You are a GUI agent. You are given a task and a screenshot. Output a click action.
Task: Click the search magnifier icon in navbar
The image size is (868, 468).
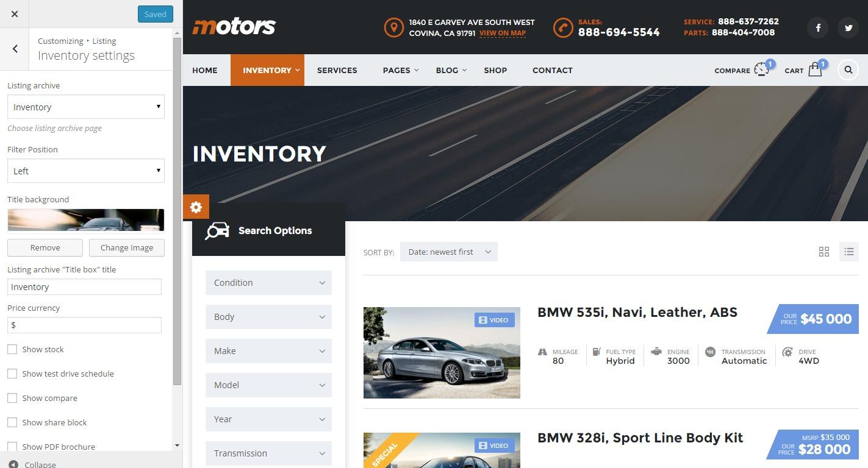tap(848, 70)
